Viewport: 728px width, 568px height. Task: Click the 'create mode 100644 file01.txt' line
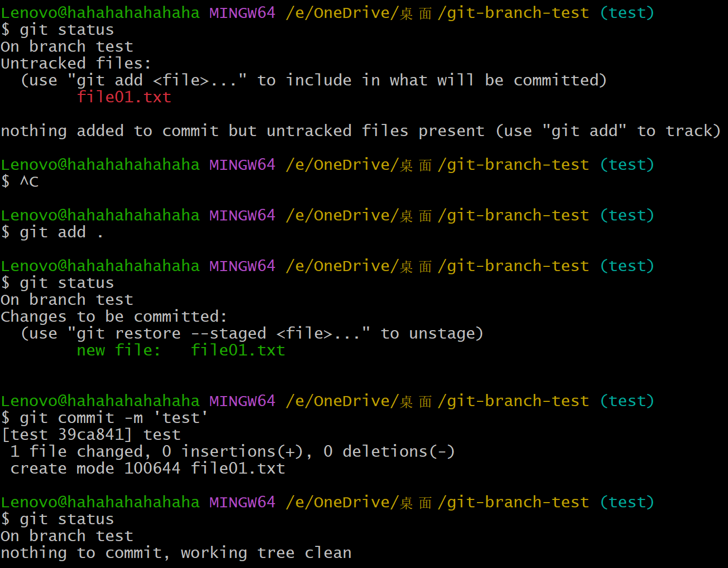coord(147,468)
